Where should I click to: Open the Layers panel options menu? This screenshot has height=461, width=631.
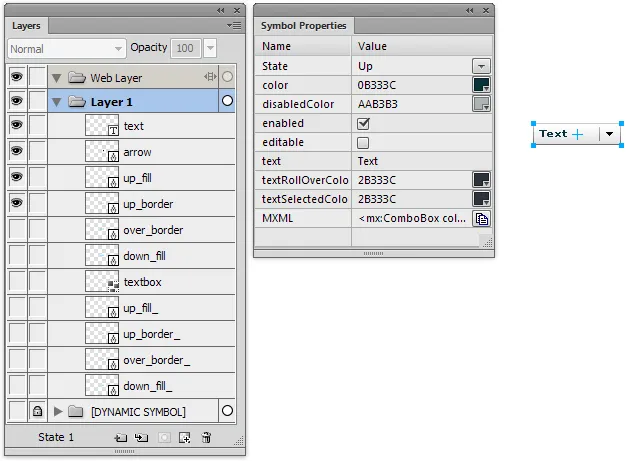click(233, 25)
